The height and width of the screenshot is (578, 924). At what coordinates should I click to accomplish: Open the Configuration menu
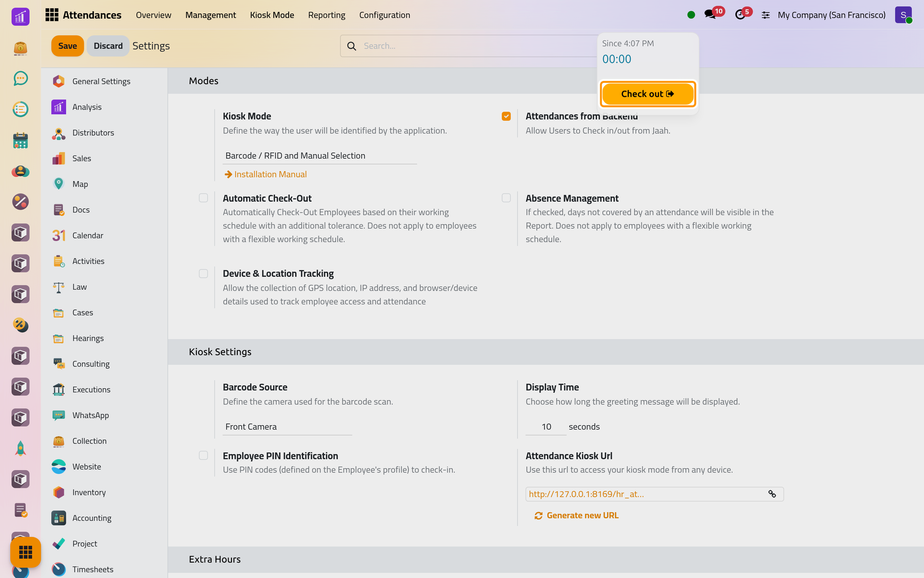pyautogui.click(x=385, y=15)
